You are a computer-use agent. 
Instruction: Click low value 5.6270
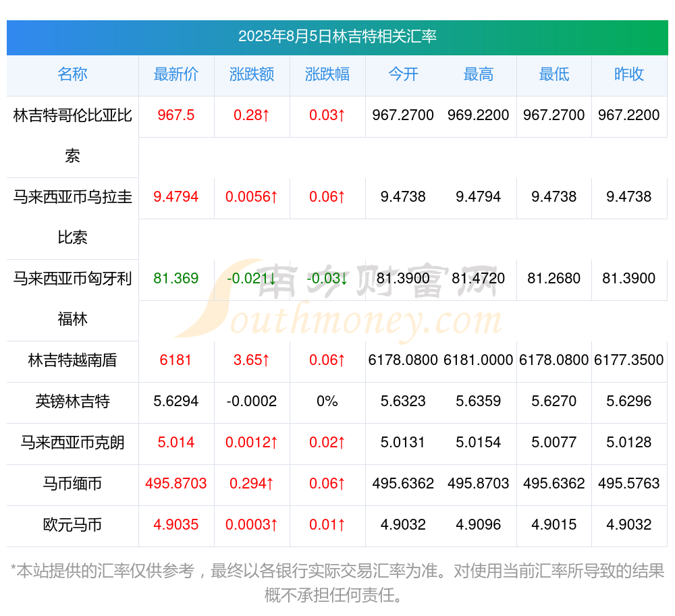[554, 401]
